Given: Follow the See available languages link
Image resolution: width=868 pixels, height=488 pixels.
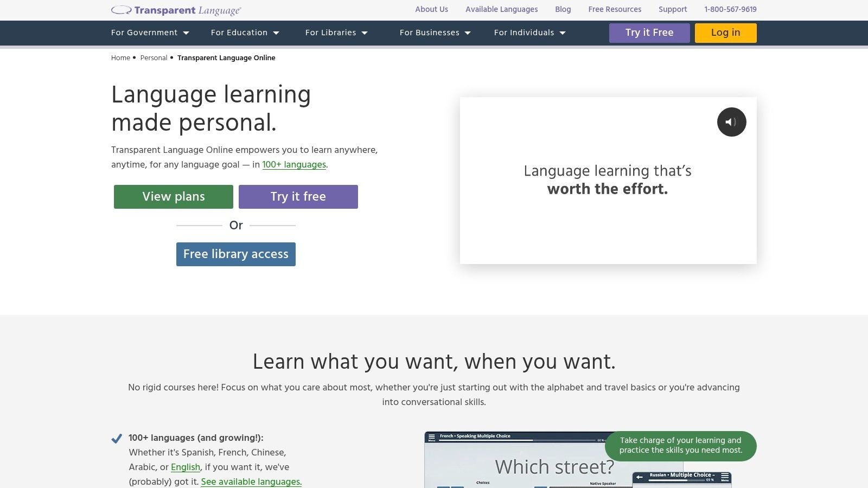Looking at the screenshot, I should pyautogui.click(x=251, y=482).
